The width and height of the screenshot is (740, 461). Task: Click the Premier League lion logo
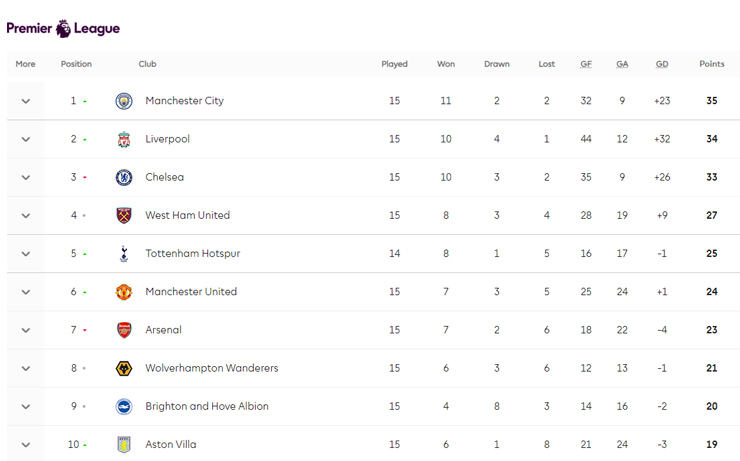coord(64,28)
